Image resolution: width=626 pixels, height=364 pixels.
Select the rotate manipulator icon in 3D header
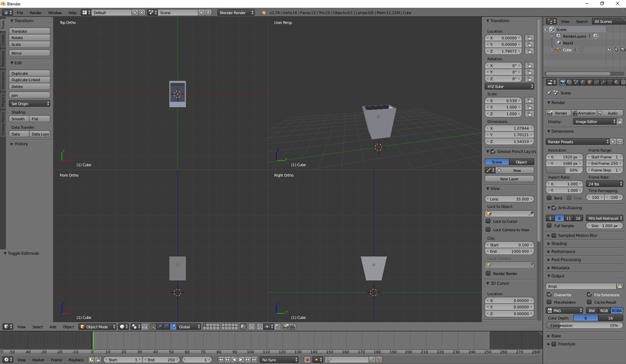[x=166, y=326]
